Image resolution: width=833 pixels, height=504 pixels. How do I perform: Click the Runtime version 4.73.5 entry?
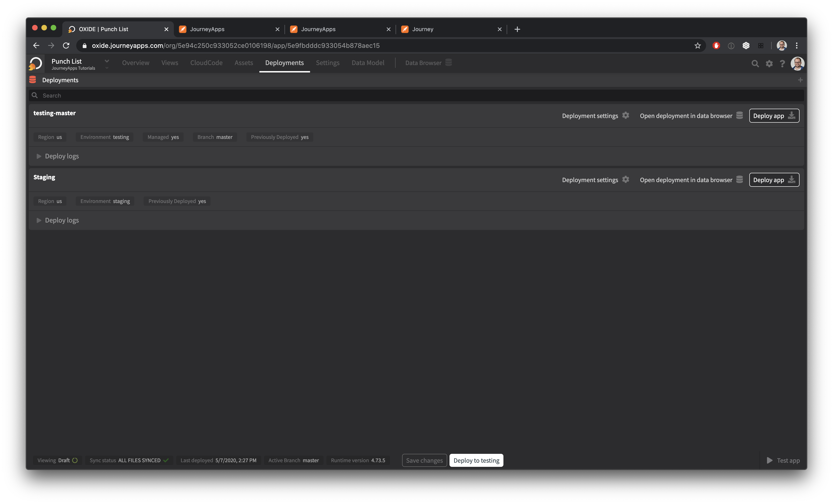[358, 460]
